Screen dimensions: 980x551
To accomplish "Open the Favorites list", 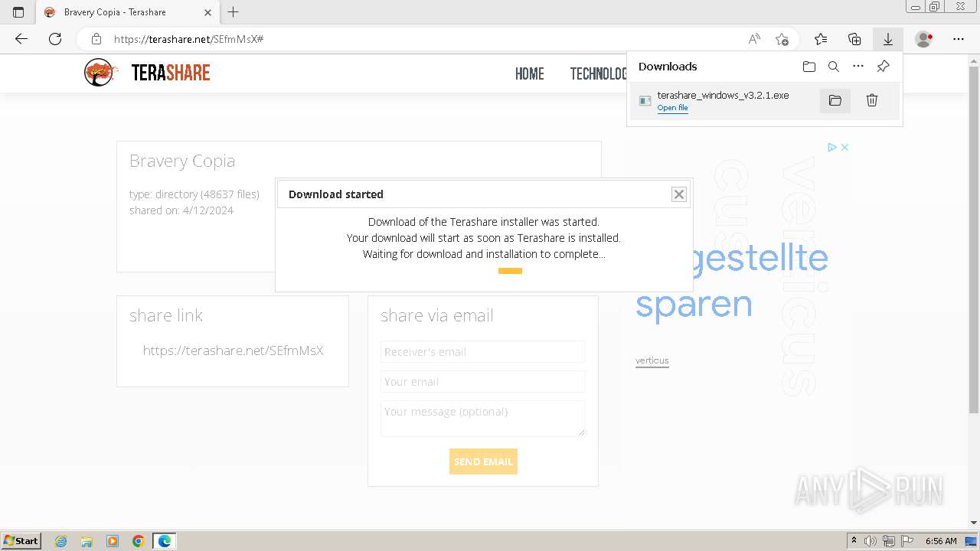I will point(821,39).
